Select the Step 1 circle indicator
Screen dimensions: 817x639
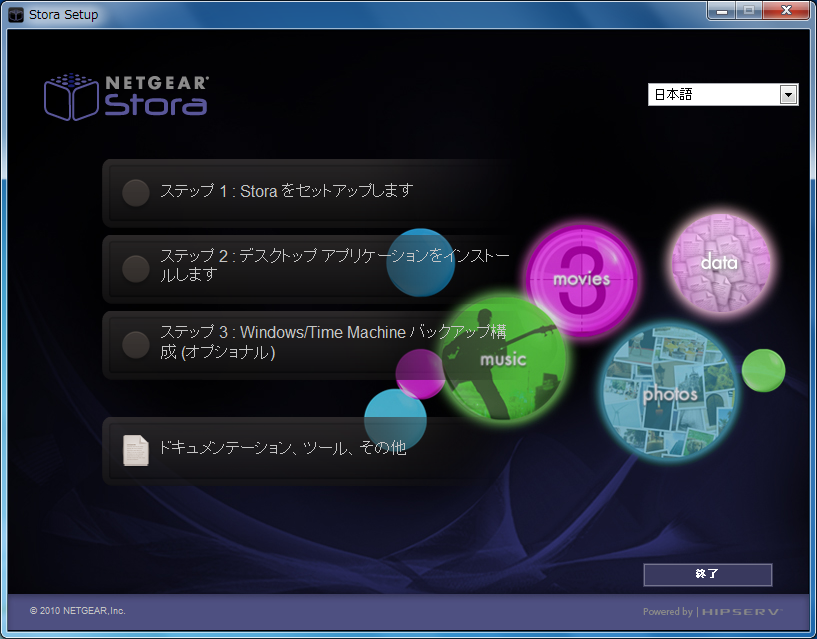(x=136, y=192)
